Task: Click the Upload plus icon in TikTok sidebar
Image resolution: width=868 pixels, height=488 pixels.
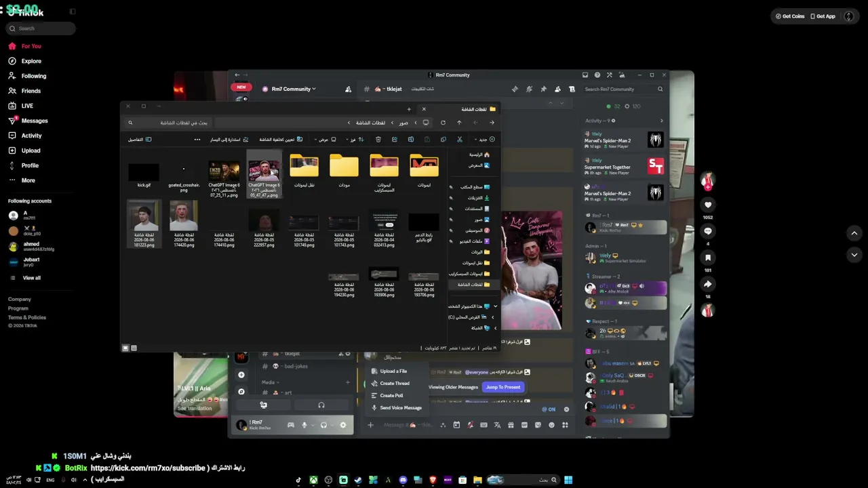Action: 12,150
